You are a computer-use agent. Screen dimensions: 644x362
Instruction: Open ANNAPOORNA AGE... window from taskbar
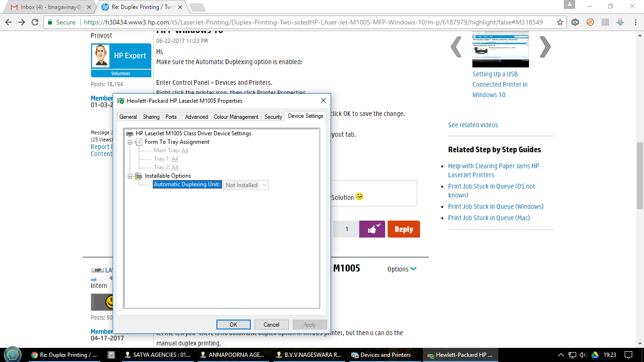click(x=234, y=355)
